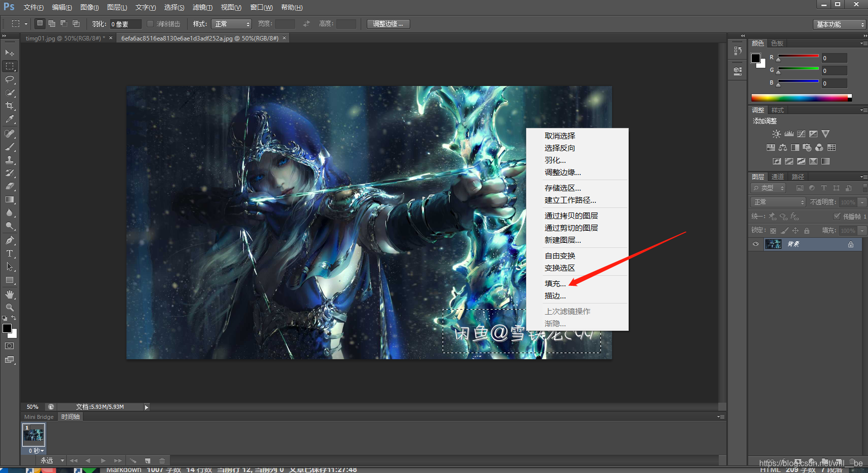Switch to the 通道 channels tab

777,177
